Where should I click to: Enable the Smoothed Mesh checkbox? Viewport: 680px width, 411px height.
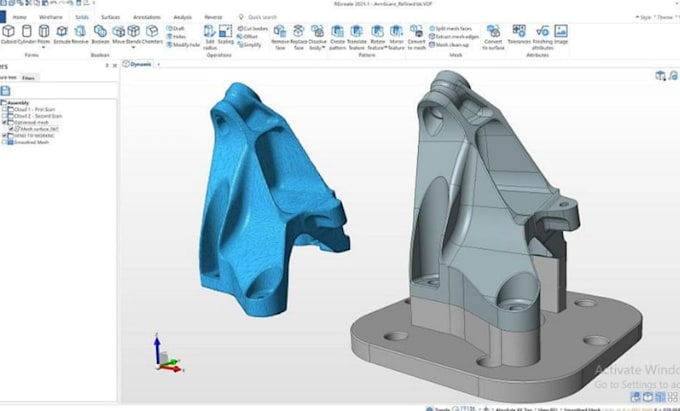pyautogui.click(x=5, y=142)
